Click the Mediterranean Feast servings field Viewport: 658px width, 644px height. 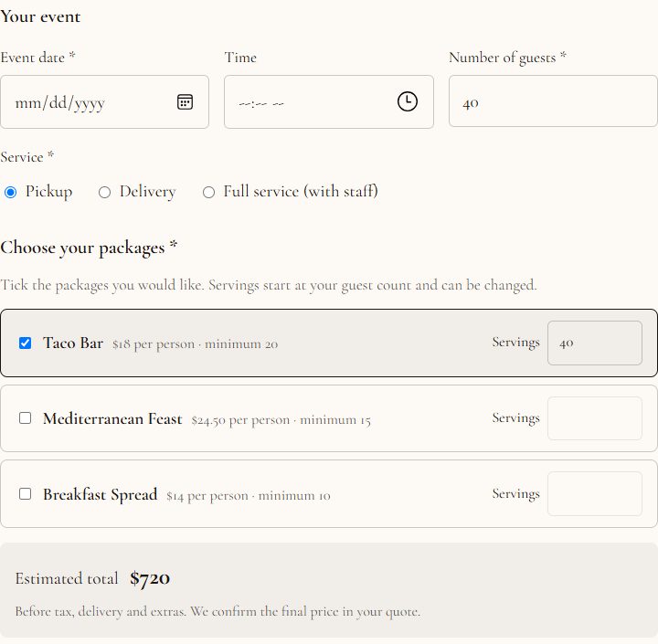(x=595, y=418)
